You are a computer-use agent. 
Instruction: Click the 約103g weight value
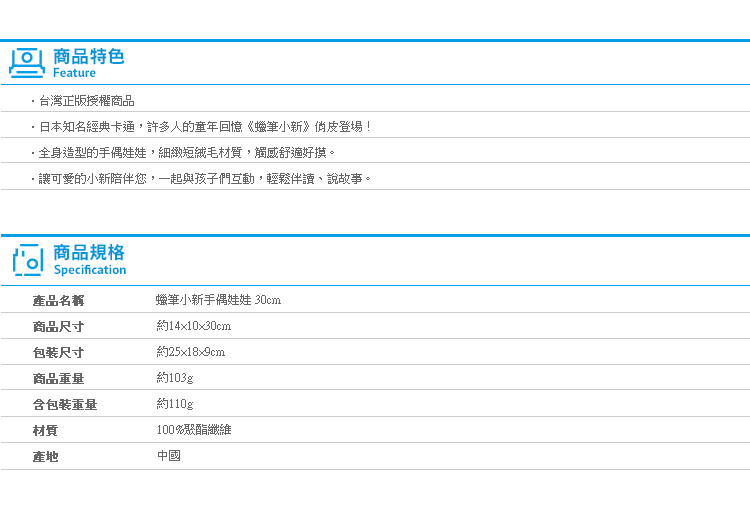click(x=175, y=378)
